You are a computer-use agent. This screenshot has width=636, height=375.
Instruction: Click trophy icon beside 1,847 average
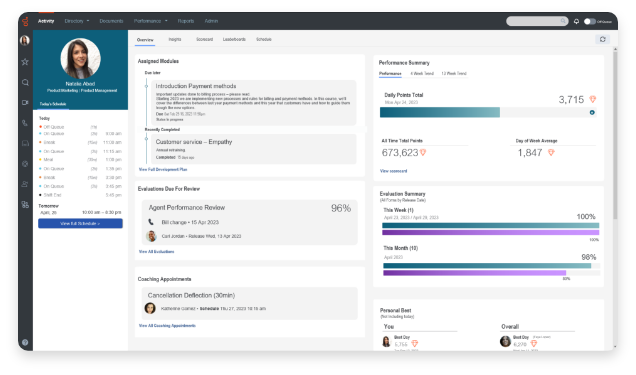(x=551, y=152)
